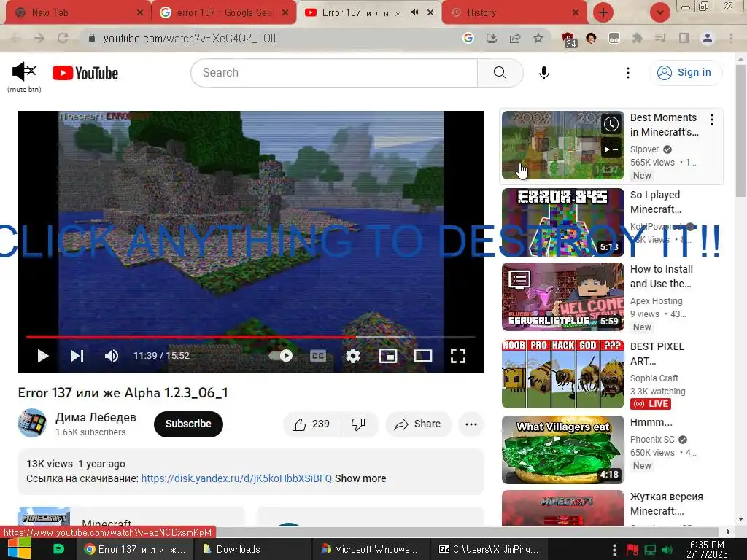Skip to the next video
Image resolution: width=747 pixels, height=560 pixels.
click(77, 356)
